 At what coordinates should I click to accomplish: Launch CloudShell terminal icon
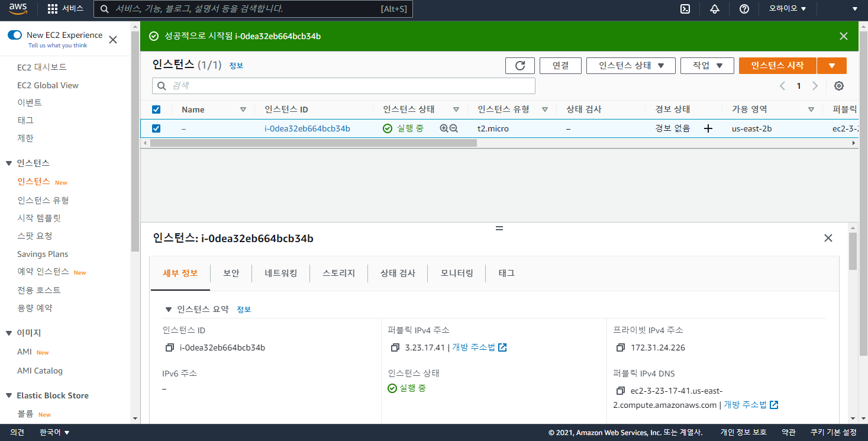(685, 9)
